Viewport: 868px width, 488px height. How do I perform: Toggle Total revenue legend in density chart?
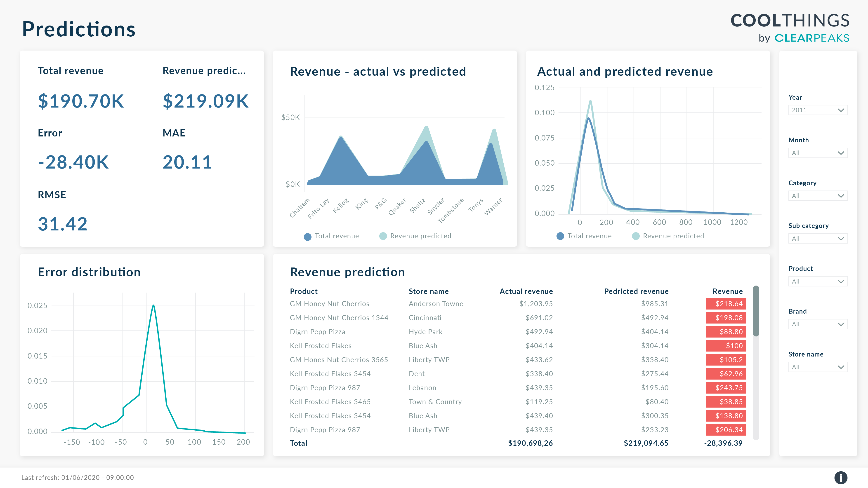click(584, 236)
